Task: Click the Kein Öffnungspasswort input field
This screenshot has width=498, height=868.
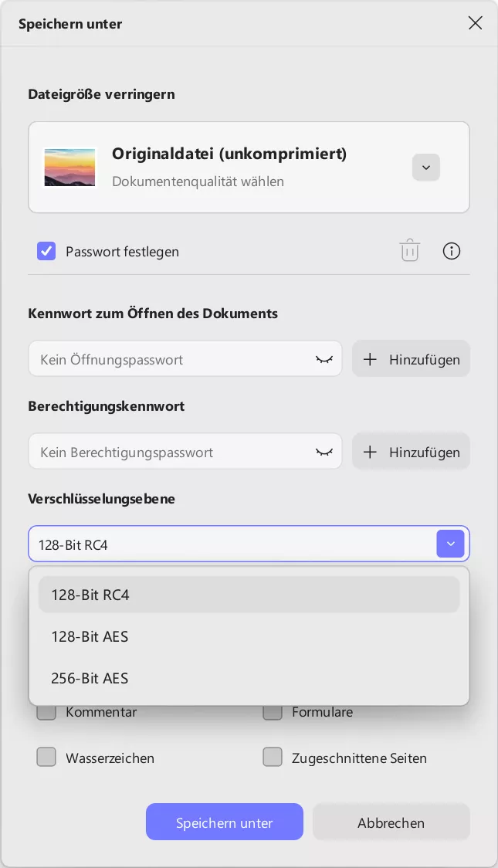Action: tap(154, 358)
